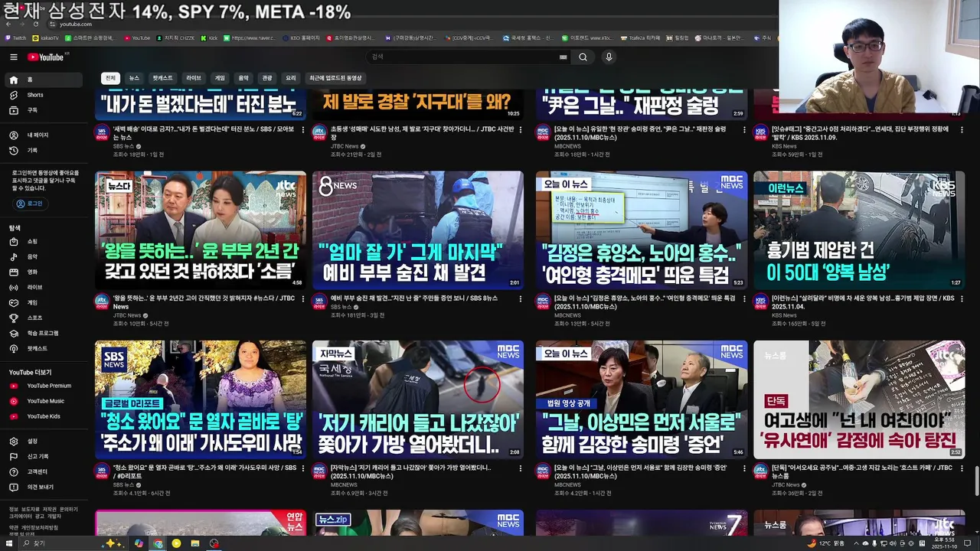Start voice search with microphone icon

[609, 57]
